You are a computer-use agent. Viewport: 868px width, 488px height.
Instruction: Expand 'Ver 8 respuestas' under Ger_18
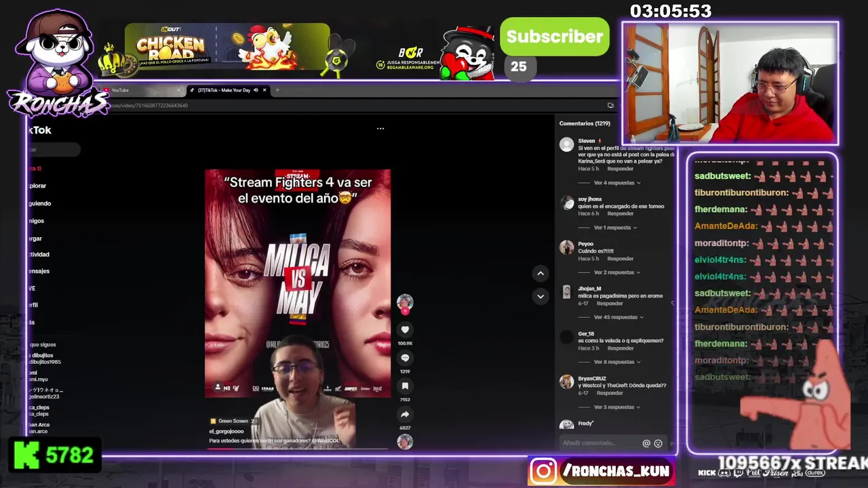point(617,362)
